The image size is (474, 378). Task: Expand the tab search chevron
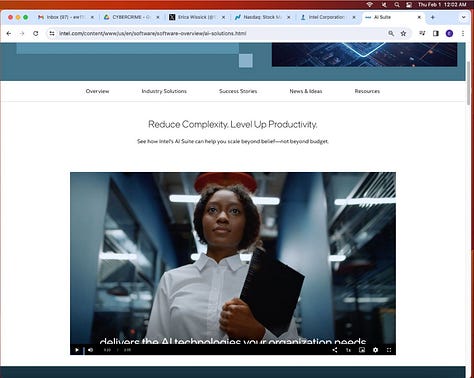click(463, 17)
